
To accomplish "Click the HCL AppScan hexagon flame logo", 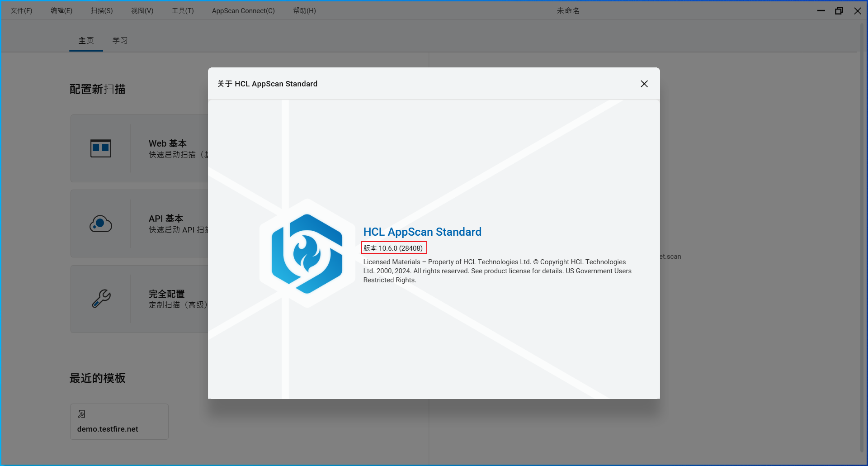I will (307, 253).
